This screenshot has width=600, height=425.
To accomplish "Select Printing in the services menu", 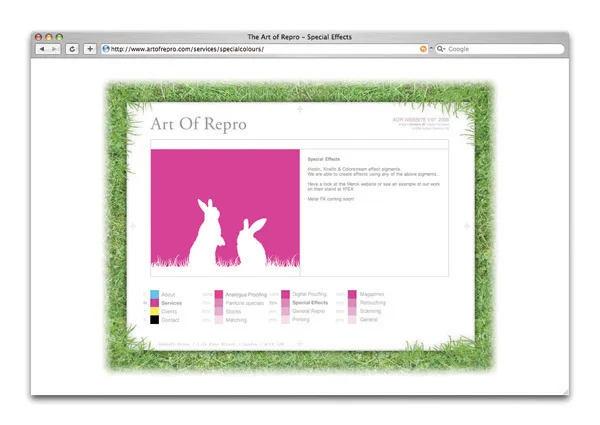I will click(301, 319).
